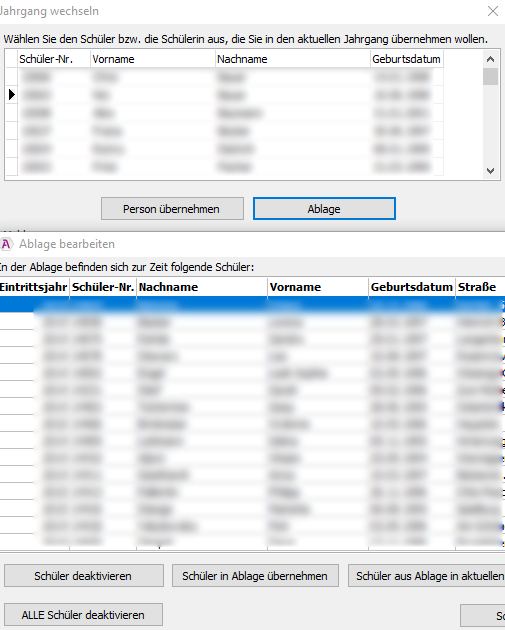Click Geburtsdatum column header in upper table

407,59
